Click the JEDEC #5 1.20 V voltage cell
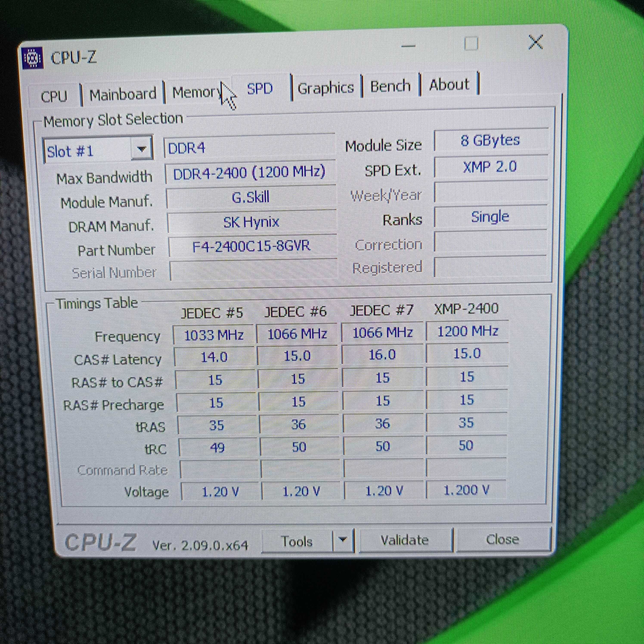The image size is (644, 644). (220, 492)
